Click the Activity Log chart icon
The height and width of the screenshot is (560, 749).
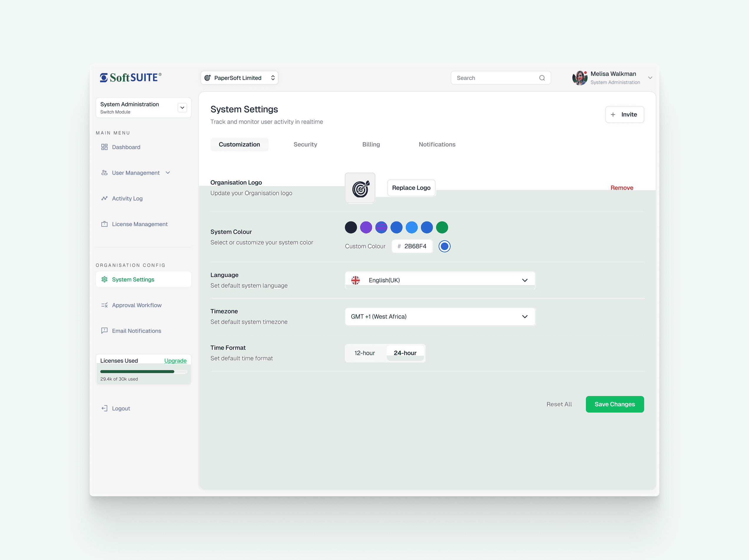click(x=104, y=198)
